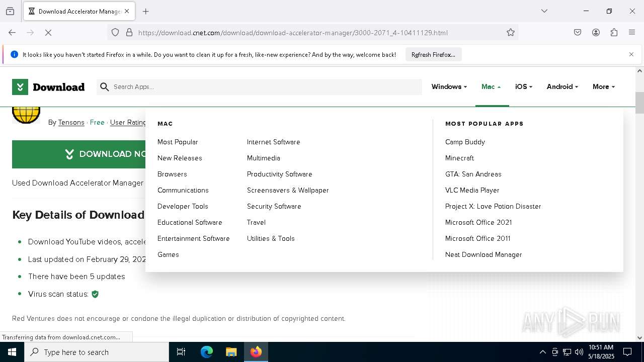This screenshot has height=362, width=644.
Task: Select Entertainment Software category
Action: pos(193,238)
